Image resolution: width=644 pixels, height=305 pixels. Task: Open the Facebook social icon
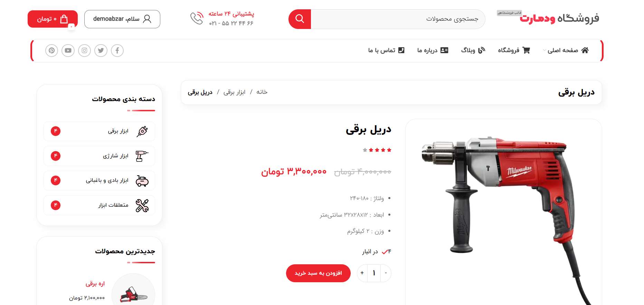117,51
